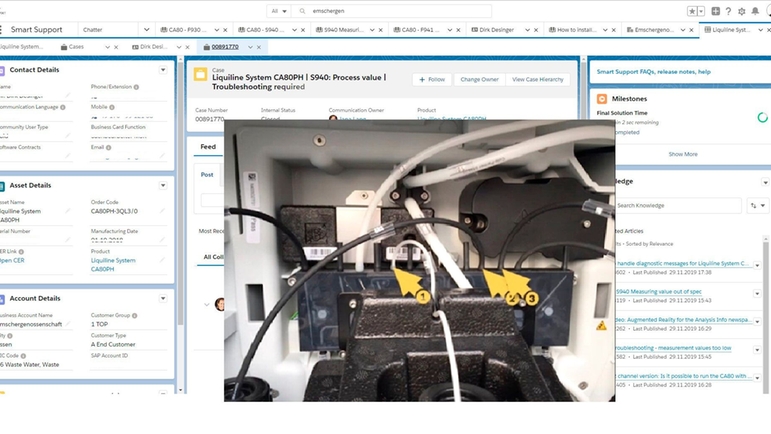
Task: Click the info icon beside Communication Language
Action: pos(62,107)
